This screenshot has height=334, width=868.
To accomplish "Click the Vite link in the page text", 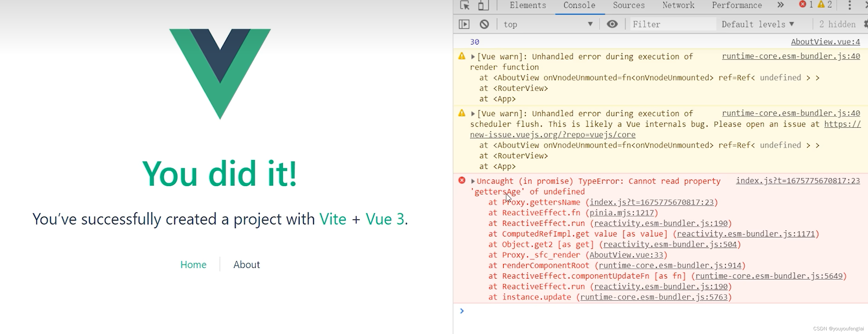I will 333,219.
